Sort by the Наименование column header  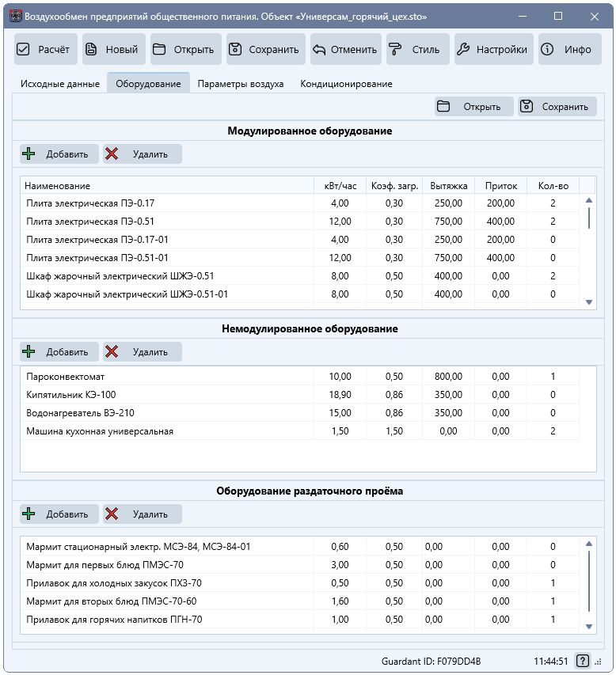[166, 185]
